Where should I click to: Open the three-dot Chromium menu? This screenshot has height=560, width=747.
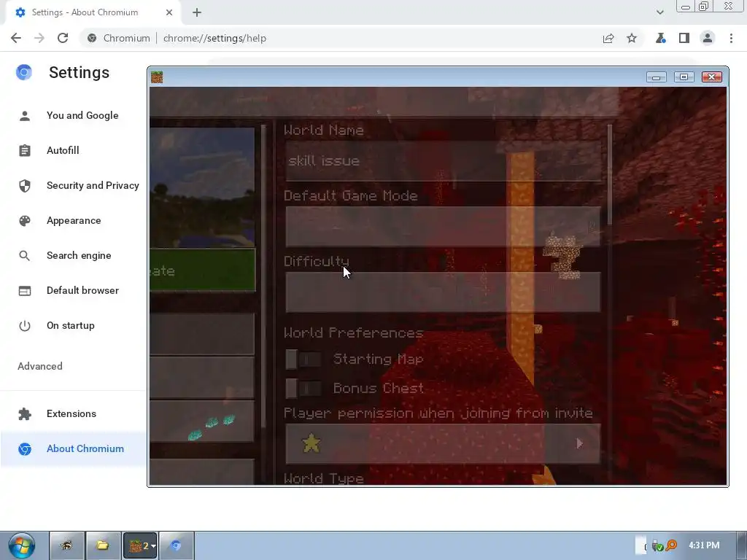pos(731,38)
